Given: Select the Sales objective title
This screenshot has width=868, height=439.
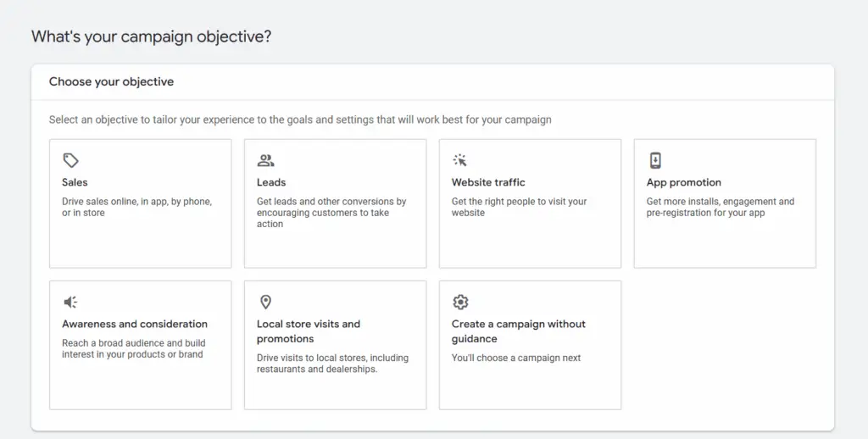Looking at the screenshot, I should pos(75,182).
